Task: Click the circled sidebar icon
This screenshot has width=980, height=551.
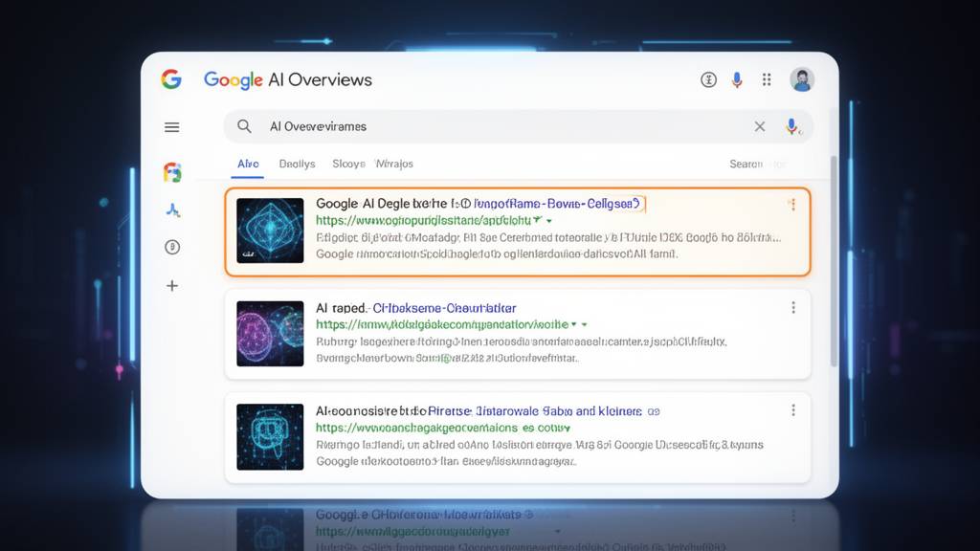Action: pos(172,248)
